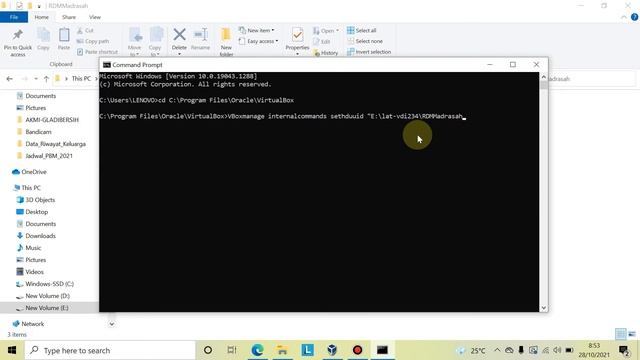This screenshot has width=640, height=360.
Task: Open the File tab
Action: pyautogui.click(x=14, y=17)
